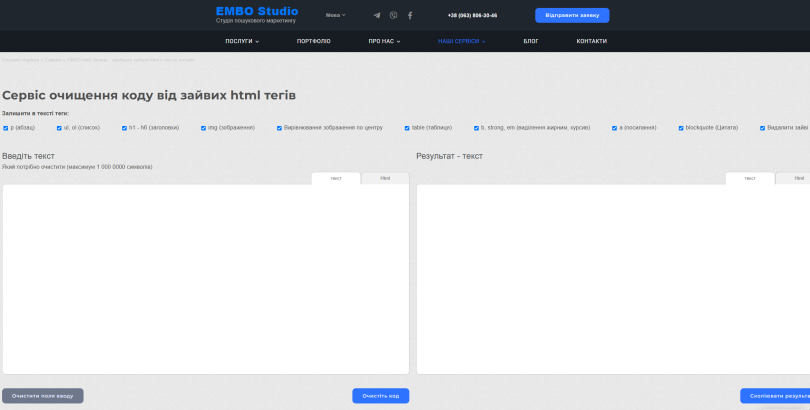Untick the 'Видалити зайві' checkbox
Image resolution: width=810 pixels, height=410 pixels.
762,128
